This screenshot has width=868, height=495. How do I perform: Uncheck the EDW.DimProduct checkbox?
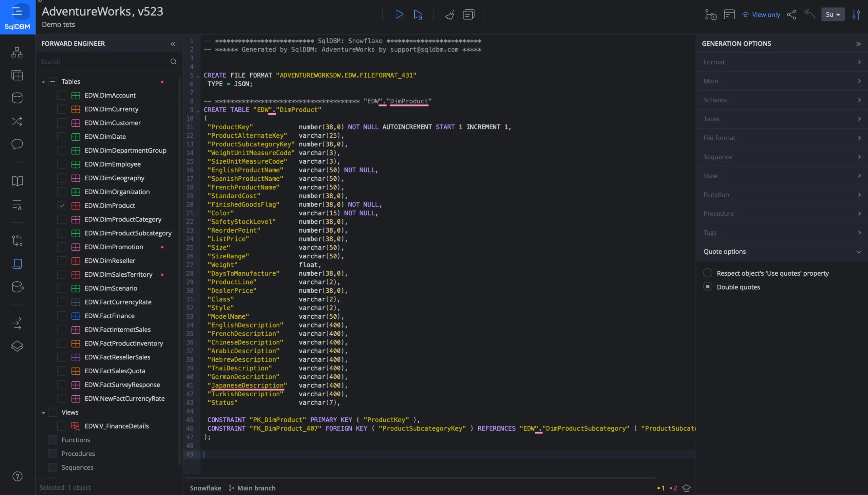[x=61, y=206]
